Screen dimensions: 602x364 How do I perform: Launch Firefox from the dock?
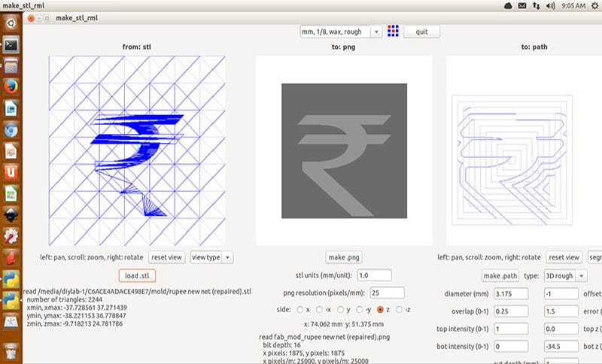point(11,87)
